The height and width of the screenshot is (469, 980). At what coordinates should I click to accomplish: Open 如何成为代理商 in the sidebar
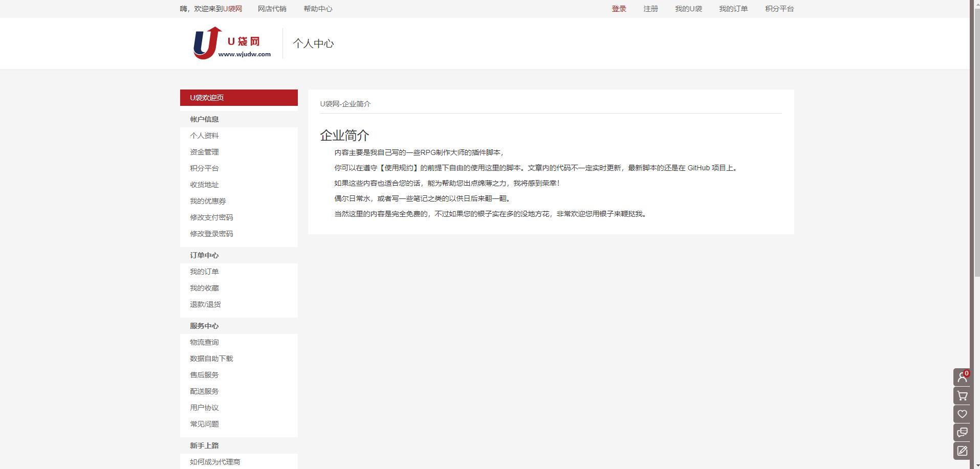[x=215, y=462]
